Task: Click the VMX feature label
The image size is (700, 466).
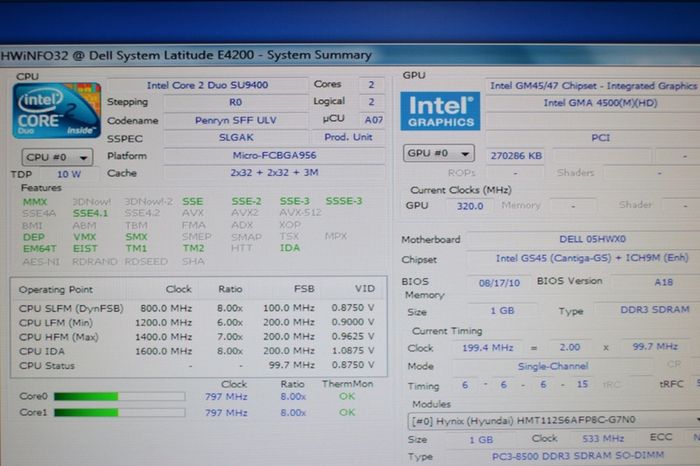Action: coord(84,237)
